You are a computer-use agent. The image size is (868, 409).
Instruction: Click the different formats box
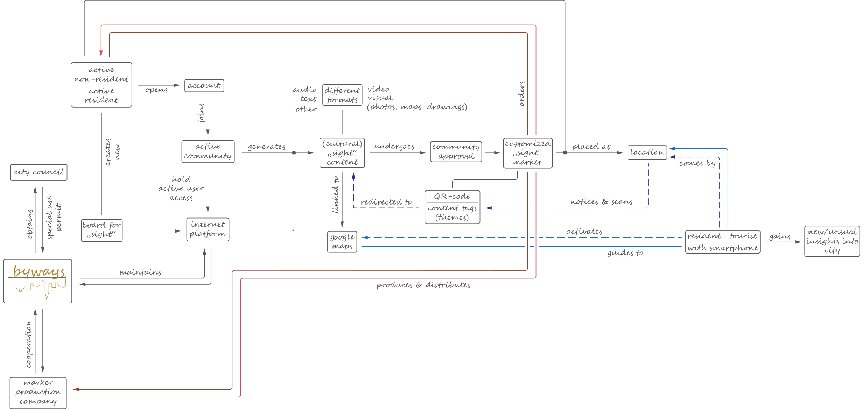[x=342, y=95]
